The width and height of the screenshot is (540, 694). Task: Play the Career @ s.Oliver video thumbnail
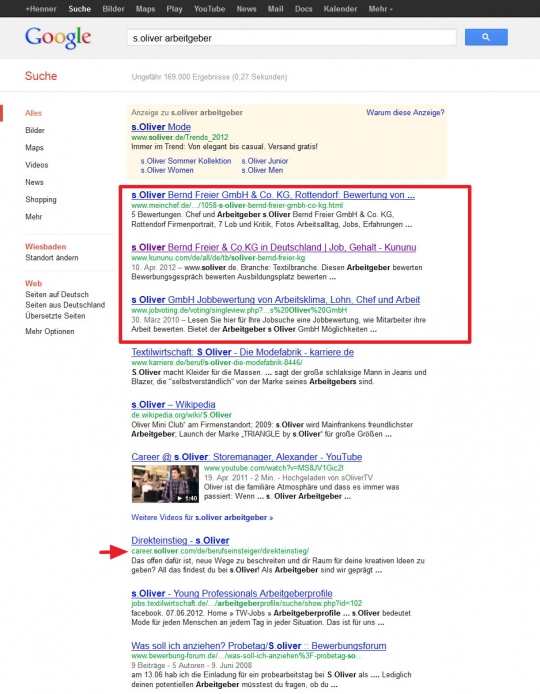165,484
